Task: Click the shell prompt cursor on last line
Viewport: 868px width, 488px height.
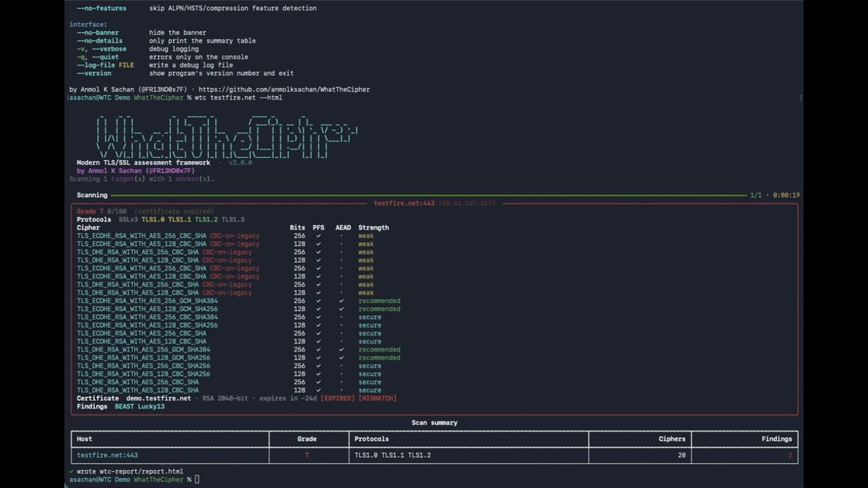Action: (x=197, y=480)
